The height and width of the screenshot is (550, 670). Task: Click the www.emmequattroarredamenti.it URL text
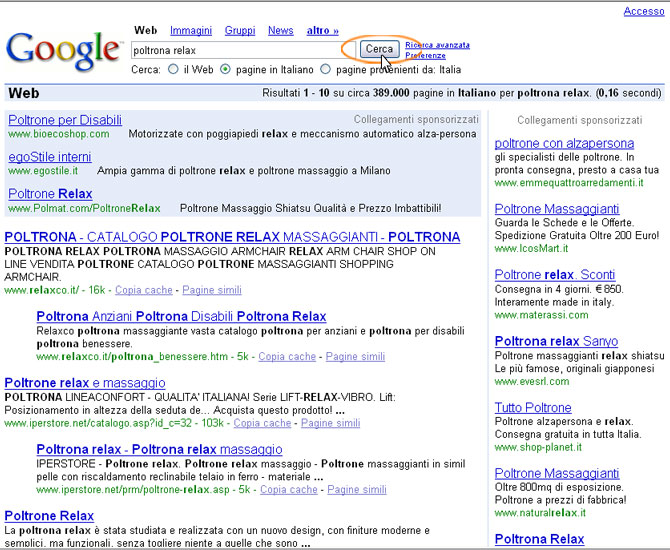coord(569,183)
